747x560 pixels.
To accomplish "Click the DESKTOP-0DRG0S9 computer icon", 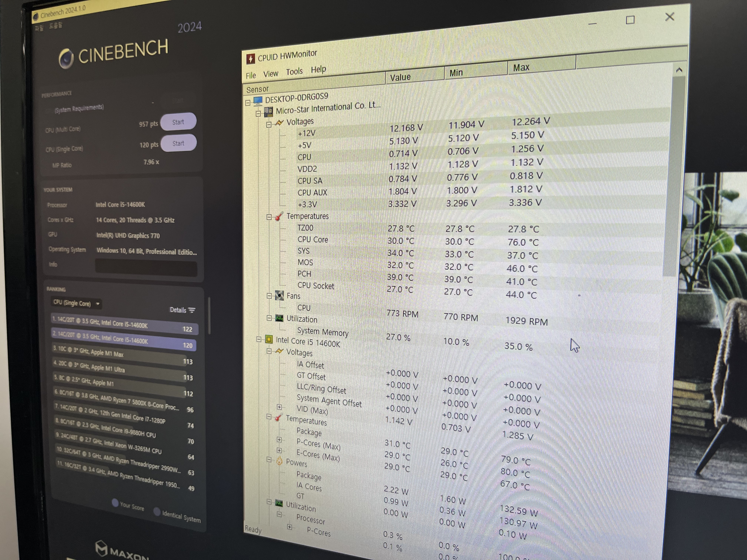I will 258,100.
